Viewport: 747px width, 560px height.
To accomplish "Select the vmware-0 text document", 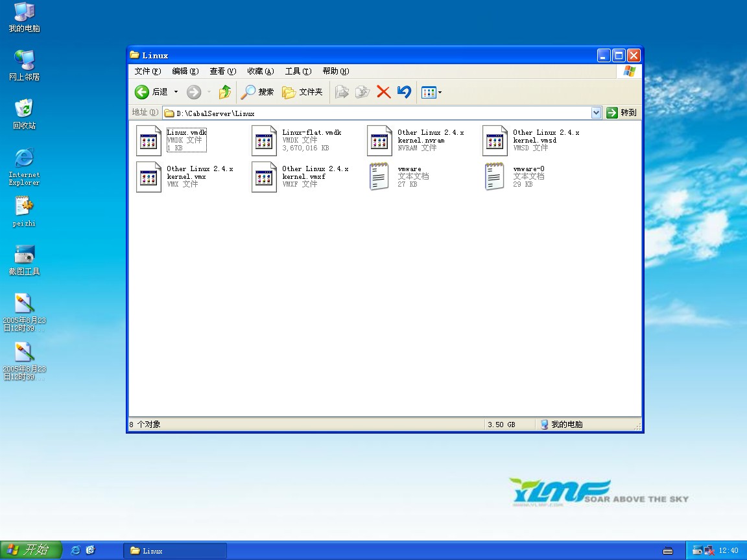I will [x=495, y=177].
